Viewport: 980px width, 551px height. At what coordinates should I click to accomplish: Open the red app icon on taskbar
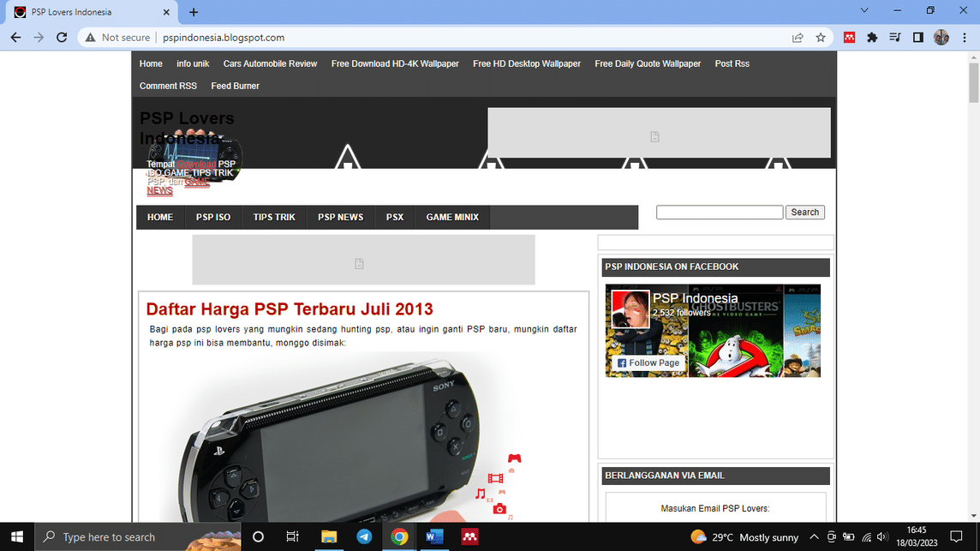pos(469,536)
